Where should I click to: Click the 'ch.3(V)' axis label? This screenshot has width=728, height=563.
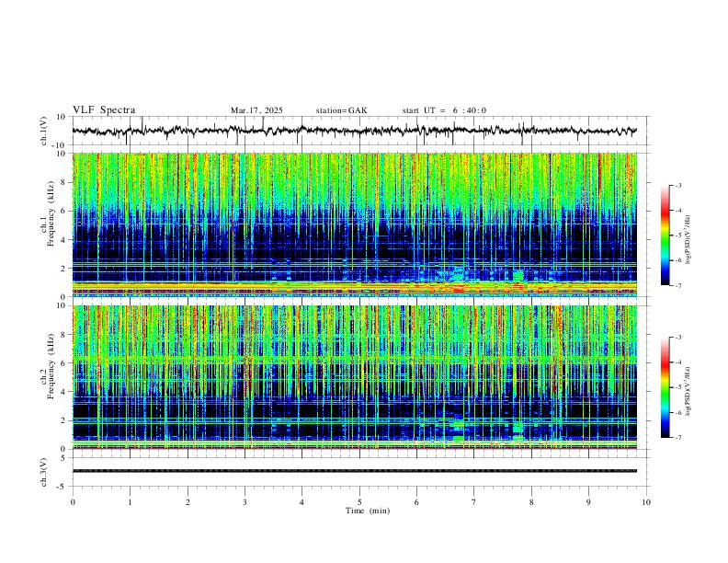(44, 473)
